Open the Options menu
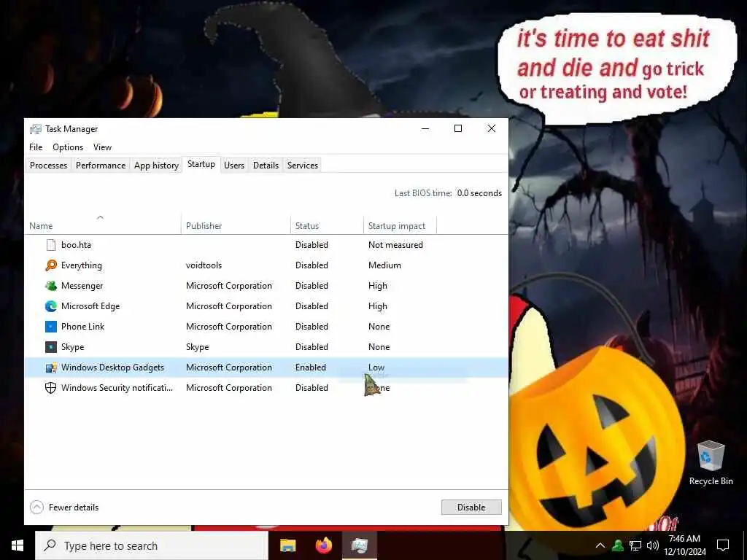The height and width of the screenshot is (560, 747). pos(68,147)
